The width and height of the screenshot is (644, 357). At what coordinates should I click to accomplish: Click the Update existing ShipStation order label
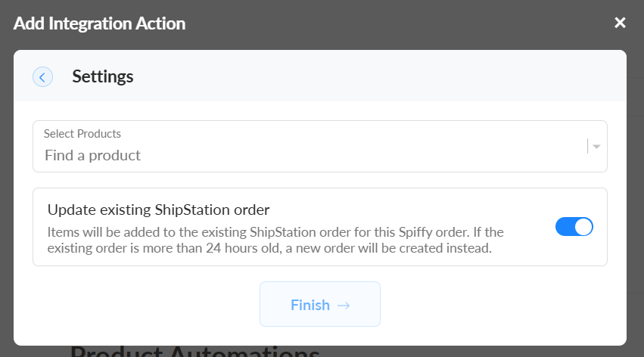point(159,209)
